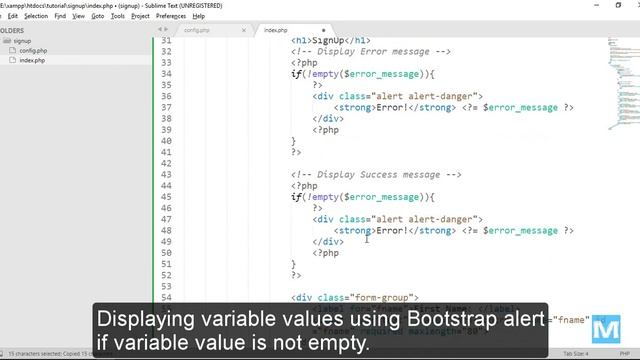Open the Preferences menu

171,16
